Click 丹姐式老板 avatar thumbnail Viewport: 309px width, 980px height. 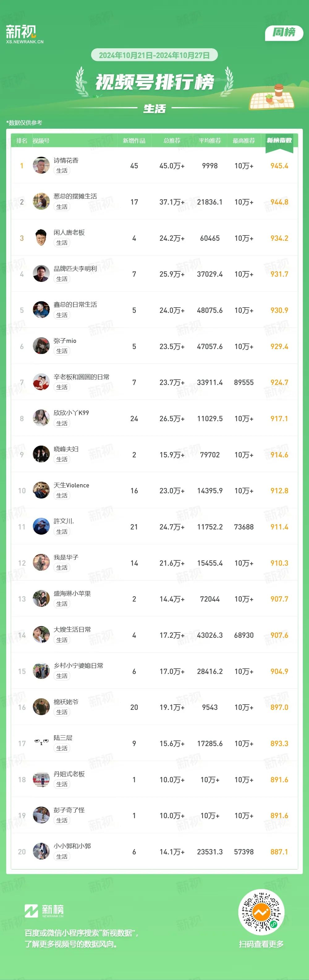(x=41, y=779)
